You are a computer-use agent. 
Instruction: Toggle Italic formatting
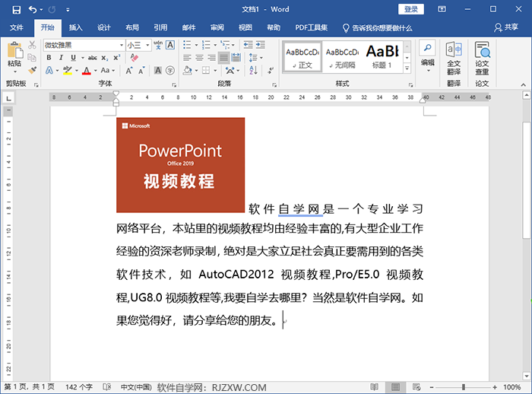(60, 58)
